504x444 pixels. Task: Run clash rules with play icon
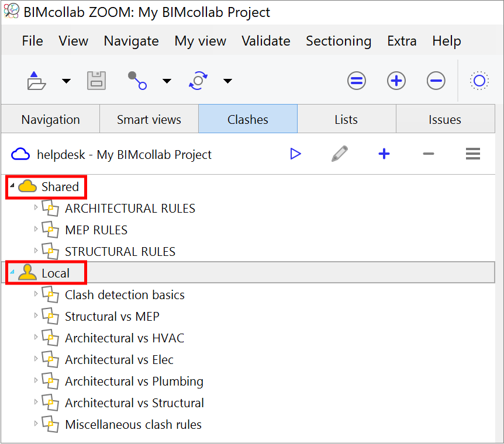295,154
